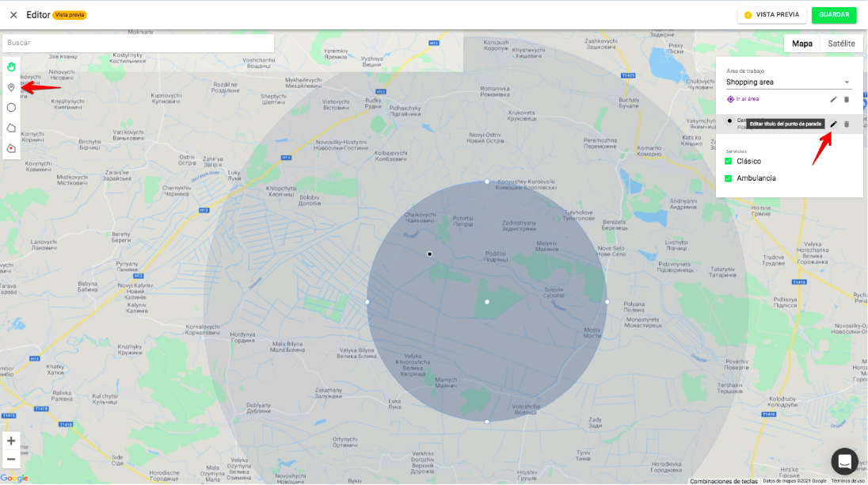Toggle the Clásico service checkbox
This screenshot has width=868, height=485.
tap(729, 161)
